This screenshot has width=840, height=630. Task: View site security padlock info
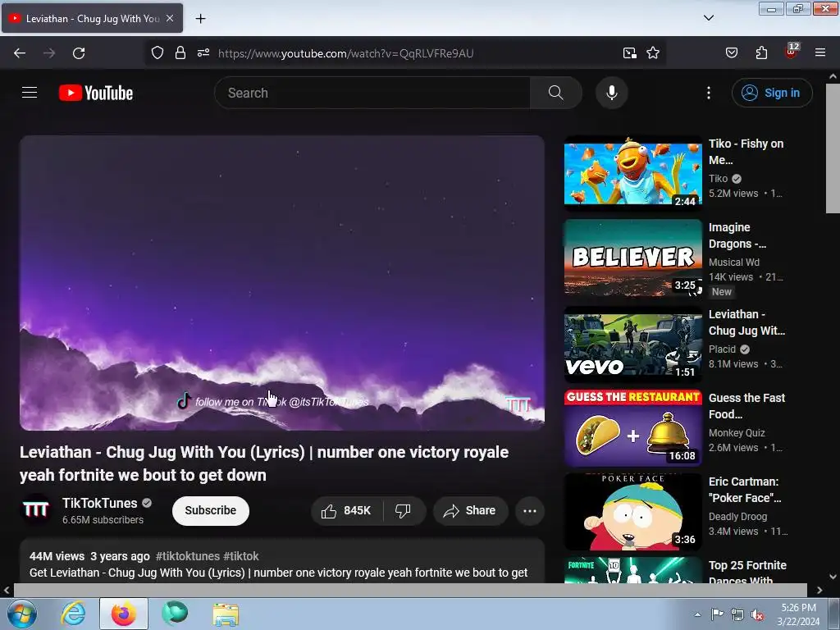(180, 53)
